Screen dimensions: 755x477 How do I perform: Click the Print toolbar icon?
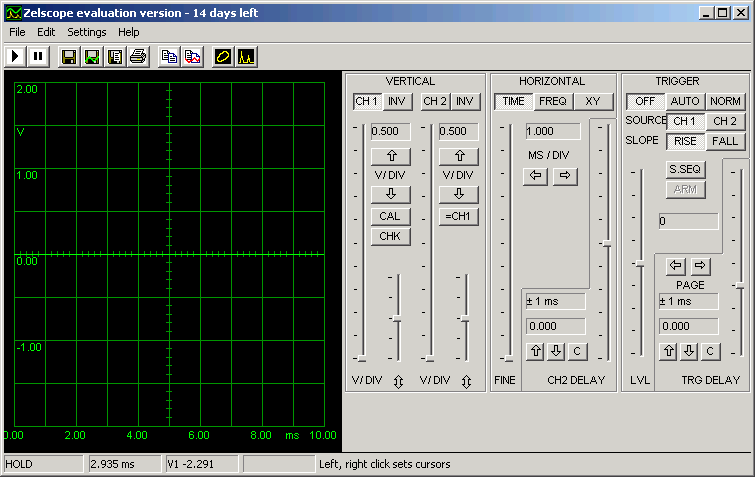[138, 57]
